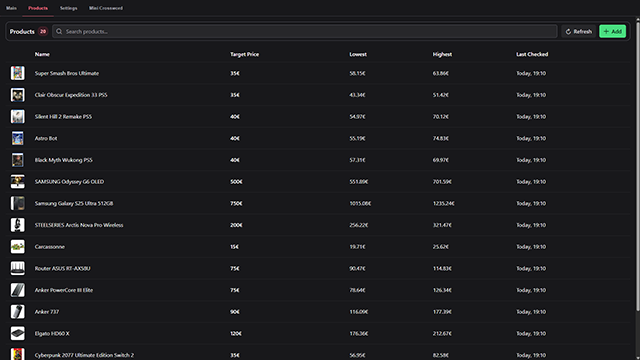The image size is (640, 360).
Task: Open the Main tab
Action: click(11, 8)
